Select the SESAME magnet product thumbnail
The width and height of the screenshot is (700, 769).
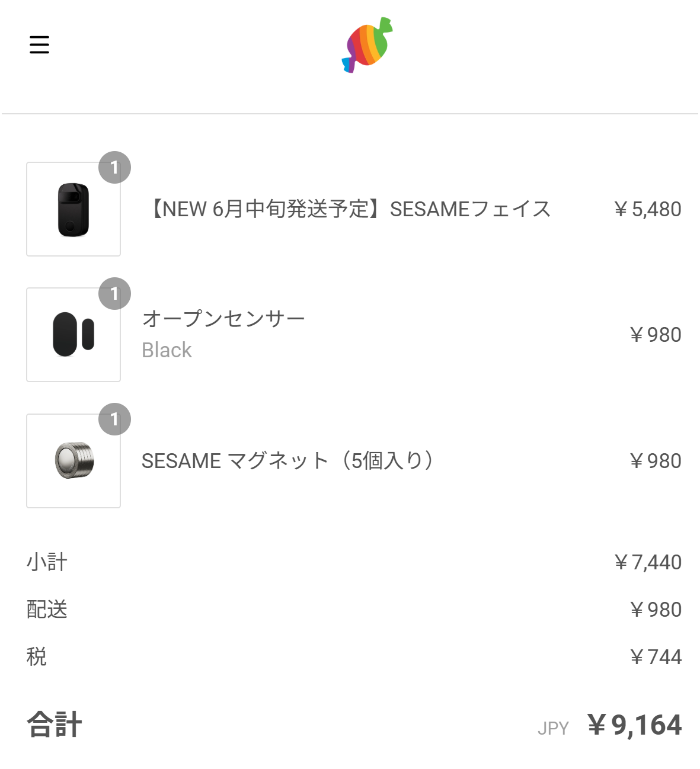click(x=73, y=461)
